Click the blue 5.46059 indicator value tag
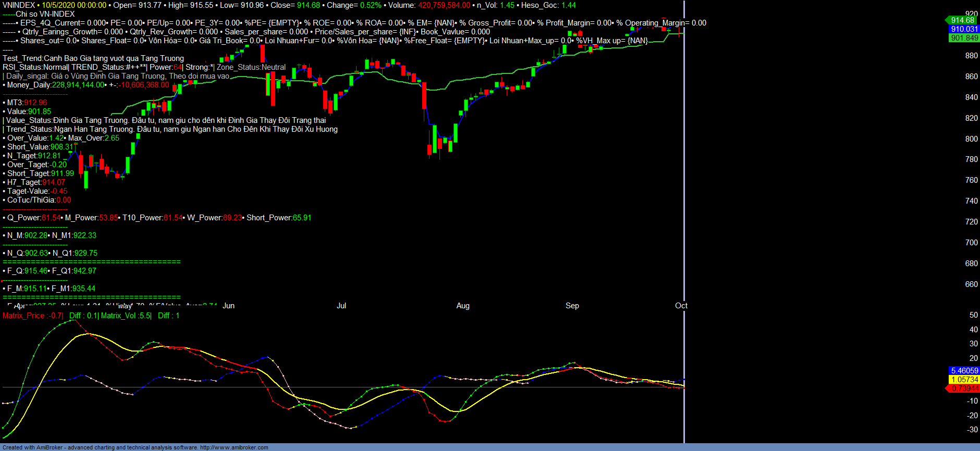 pyautogui.click(x=964, y=371)
